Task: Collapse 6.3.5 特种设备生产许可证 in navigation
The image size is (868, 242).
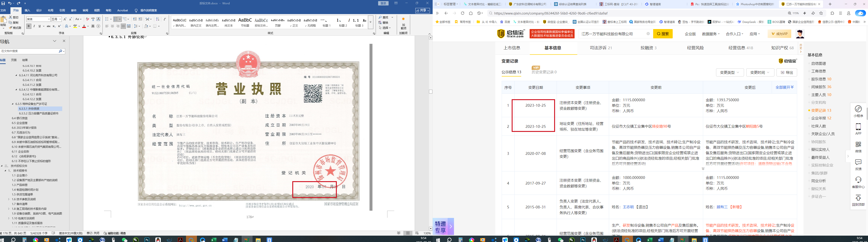Action: [x=13, y=104]
